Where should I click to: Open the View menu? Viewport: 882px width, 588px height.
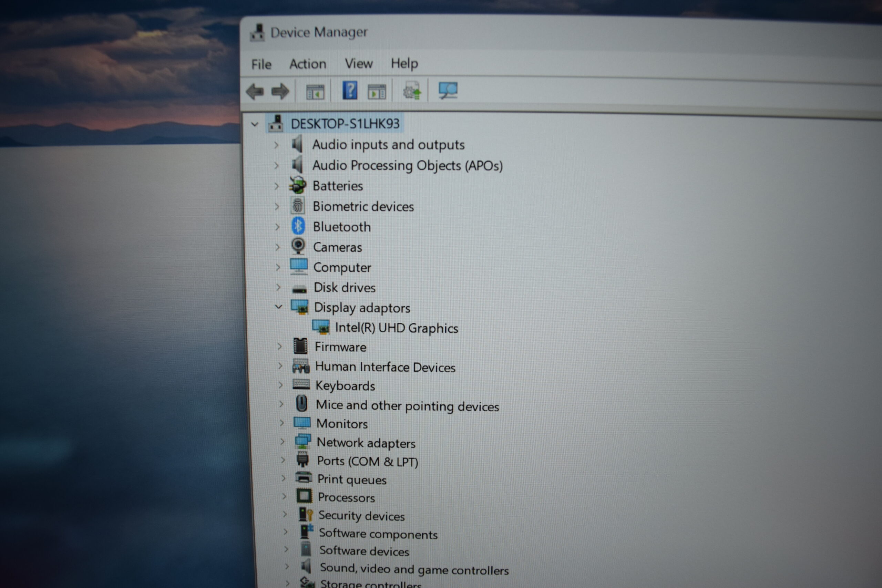pos(359,64)
